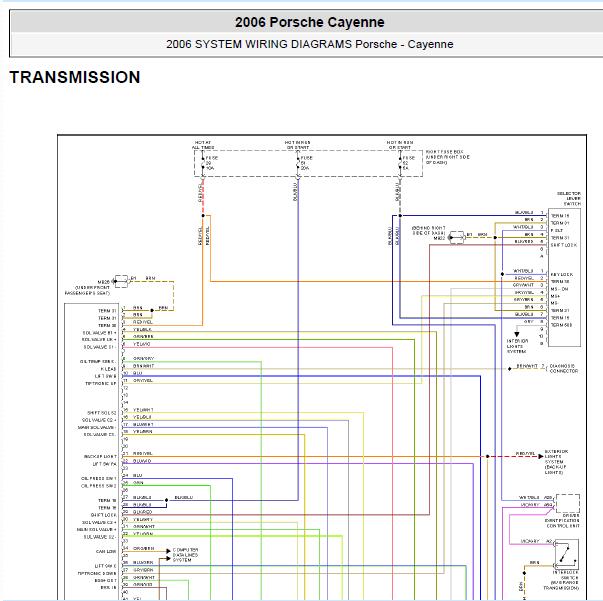
Task: Click the "TIPTRONIC DOWN" pin label
Action: 97,573
